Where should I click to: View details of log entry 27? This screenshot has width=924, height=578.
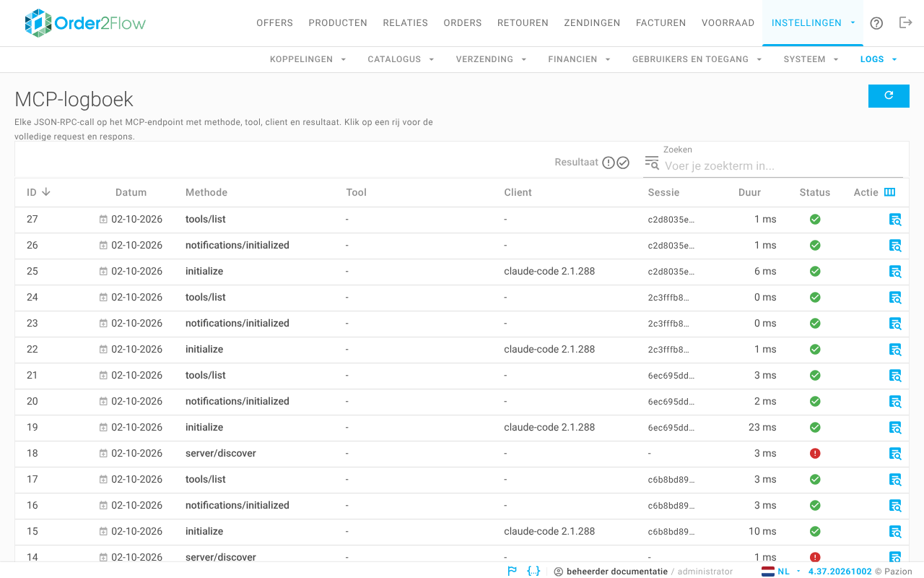tap(895, 220)
